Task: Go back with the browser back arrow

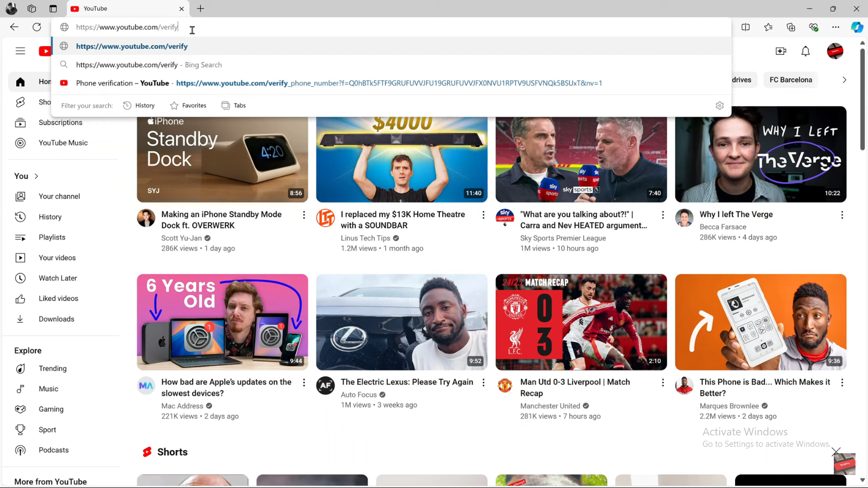Action: coord(14,27)
